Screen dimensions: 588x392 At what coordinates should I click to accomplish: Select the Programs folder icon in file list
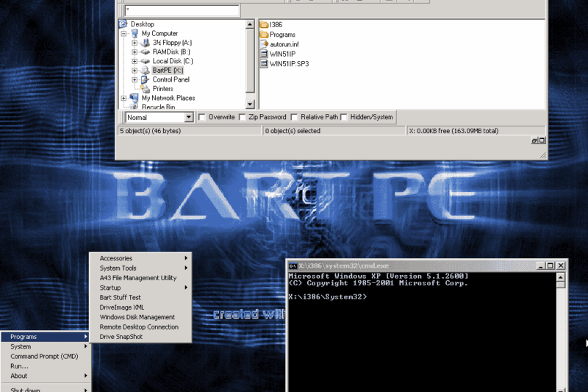point(264,35)
